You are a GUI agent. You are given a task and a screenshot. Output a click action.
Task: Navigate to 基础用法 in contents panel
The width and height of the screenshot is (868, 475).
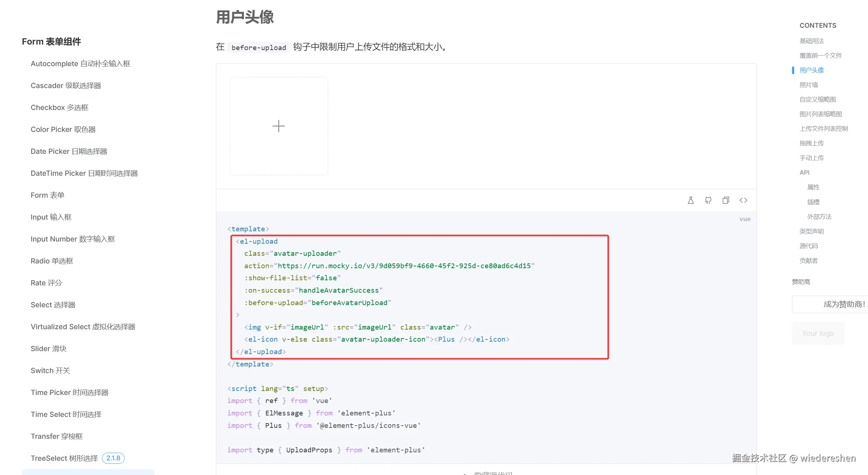(x=812, y=41)
